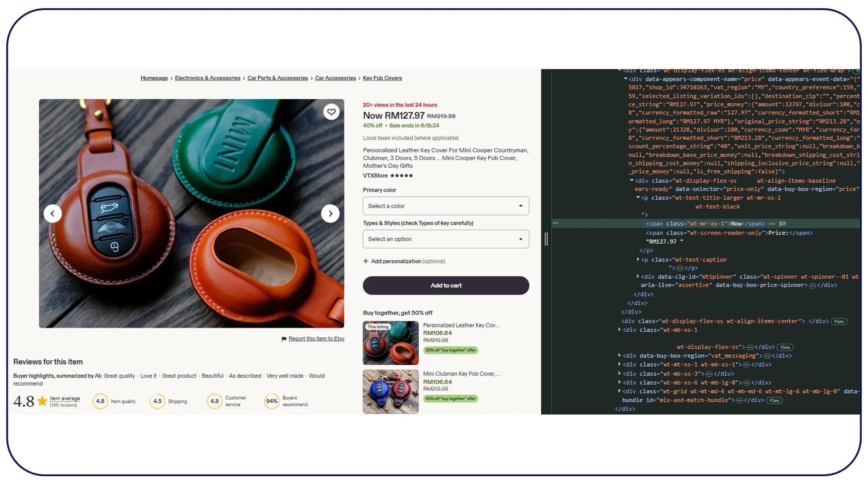Screen dimensions: 868x484
Task: Click 50% off buy together badge under Mini Clubman
Action: (x=451, y=399)
